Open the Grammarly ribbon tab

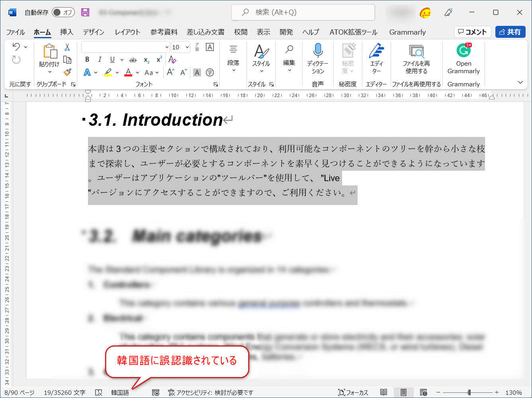click(407, 32)
